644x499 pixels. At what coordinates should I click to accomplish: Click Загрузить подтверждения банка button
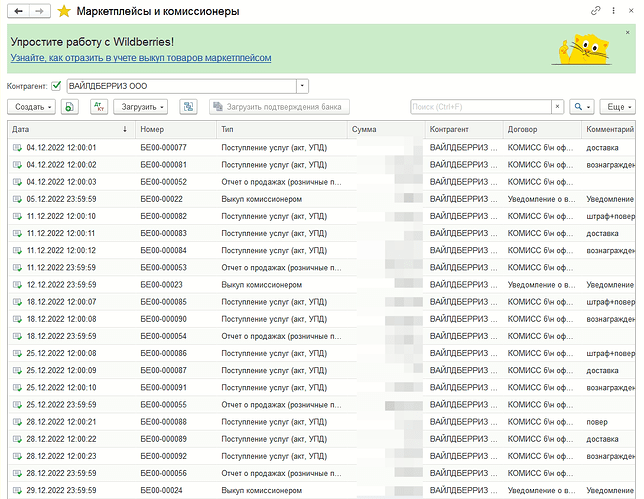point(279,107)
